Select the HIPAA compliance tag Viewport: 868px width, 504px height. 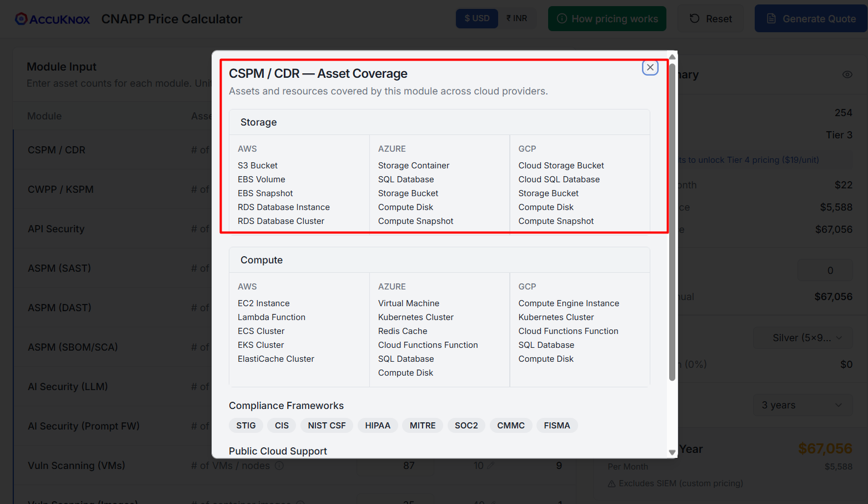378,426
